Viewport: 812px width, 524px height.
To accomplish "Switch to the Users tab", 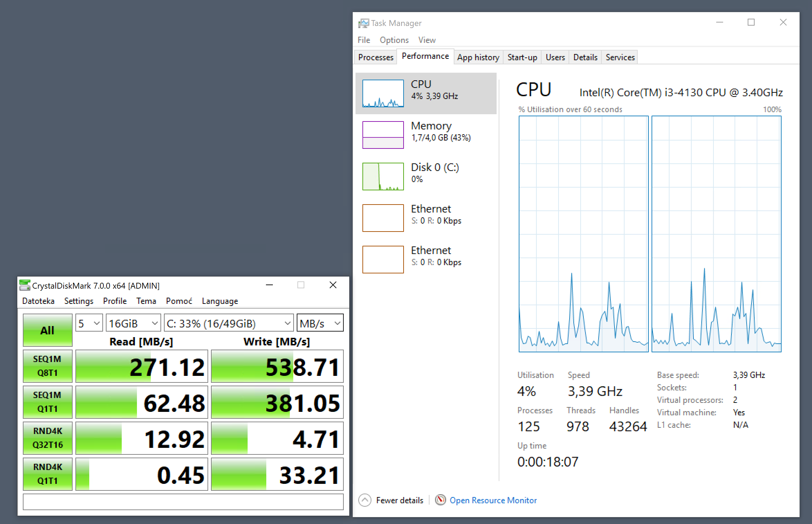I will (555, 57).
